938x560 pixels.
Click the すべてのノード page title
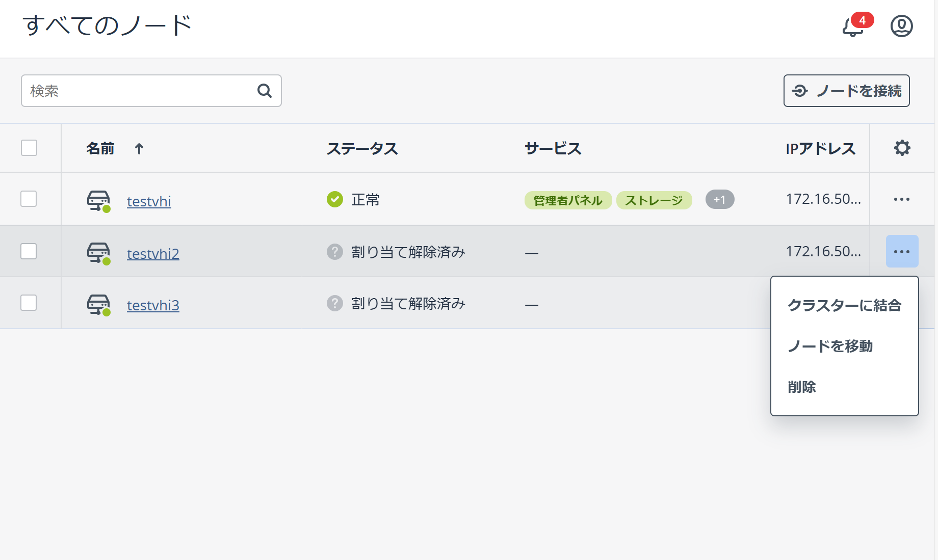107,25
